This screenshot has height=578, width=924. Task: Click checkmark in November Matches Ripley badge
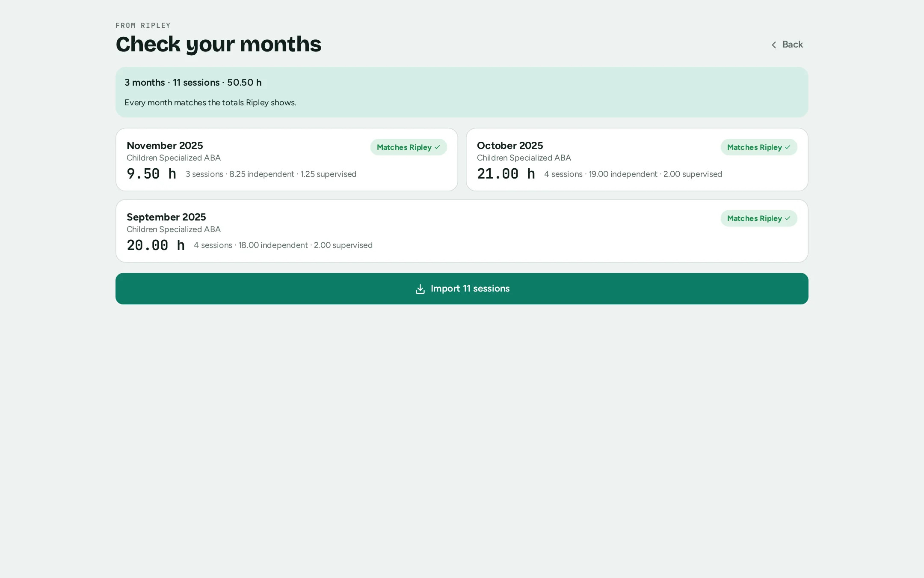coord(437,147)
